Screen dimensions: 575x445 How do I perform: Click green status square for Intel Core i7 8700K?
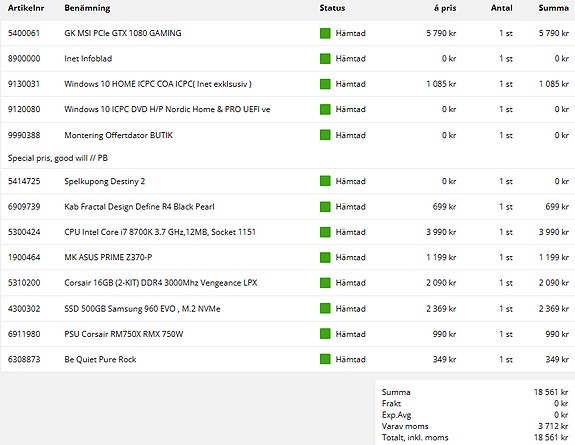[x=325, y=232]
